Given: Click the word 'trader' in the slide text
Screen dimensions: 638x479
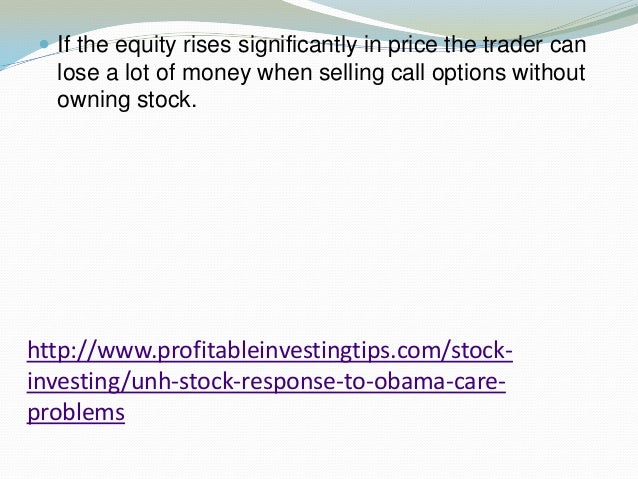Looking at the screenshot, I should pyautogui.click(x=513, y=44).
